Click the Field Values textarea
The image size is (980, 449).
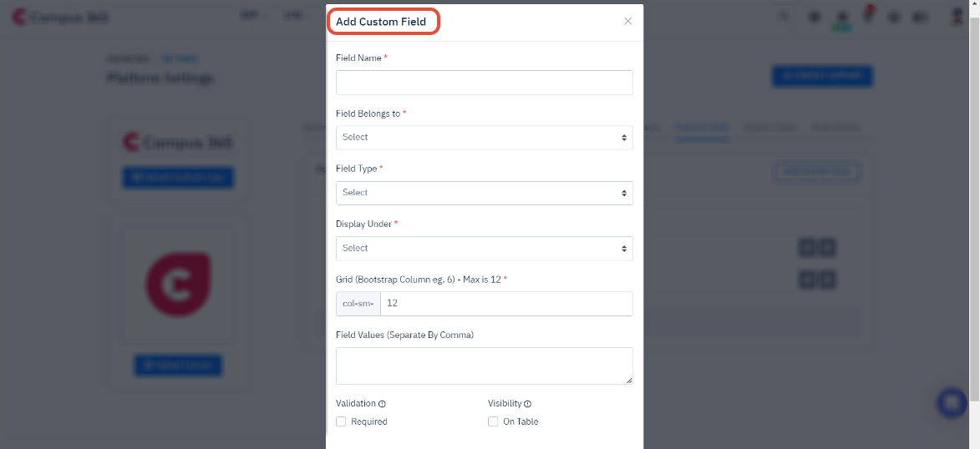click(485, 366)
